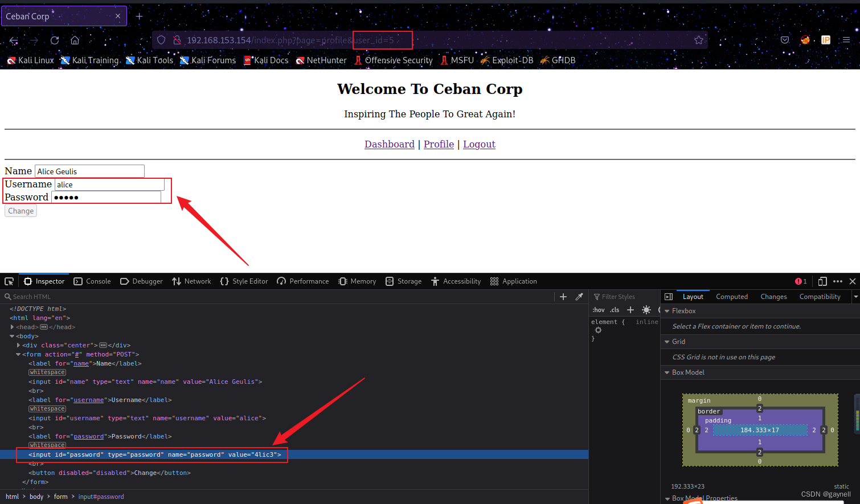Viewport: 860px width, 504px height.
Task: Open the Style Editor tab
Action: tap(244, 281)
